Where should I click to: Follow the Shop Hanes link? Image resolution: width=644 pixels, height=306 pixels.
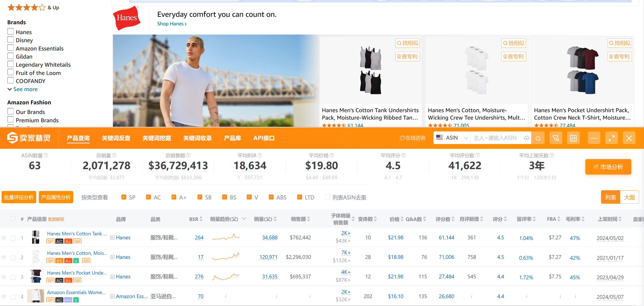coord(172,24)
